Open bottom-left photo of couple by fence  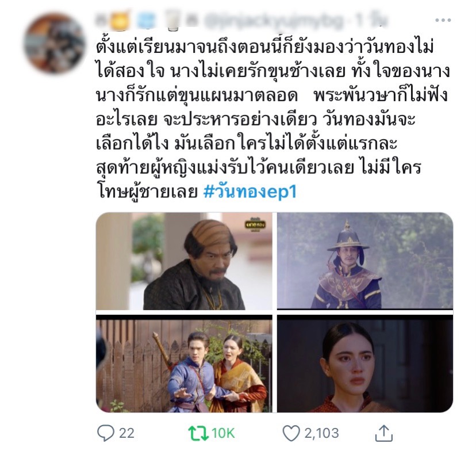tap(184, 364)
